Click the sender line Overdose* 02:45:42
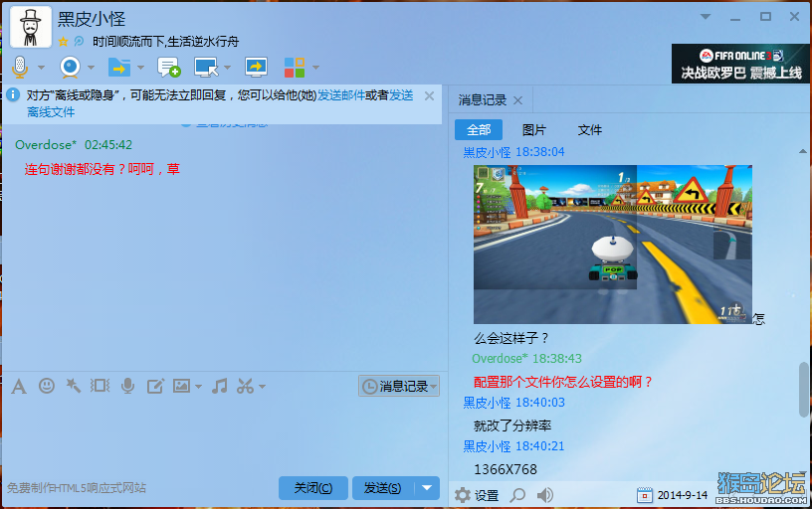812x509 pixels. tap(74, 145)
